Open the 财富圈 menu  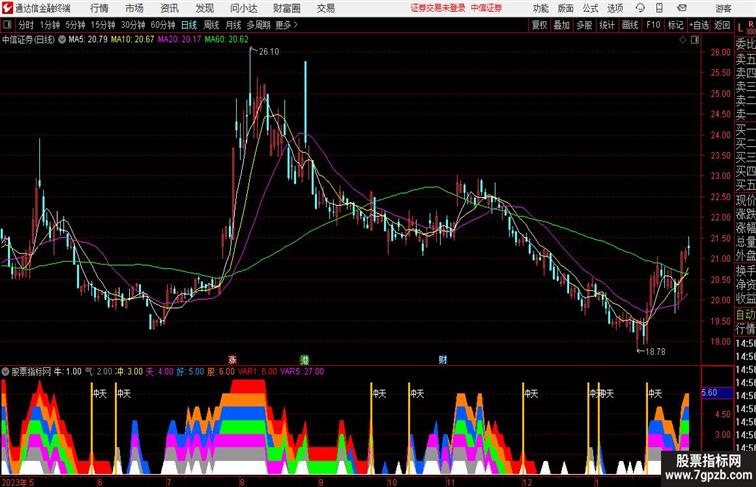pyautogui.click(x=286, y=8)
